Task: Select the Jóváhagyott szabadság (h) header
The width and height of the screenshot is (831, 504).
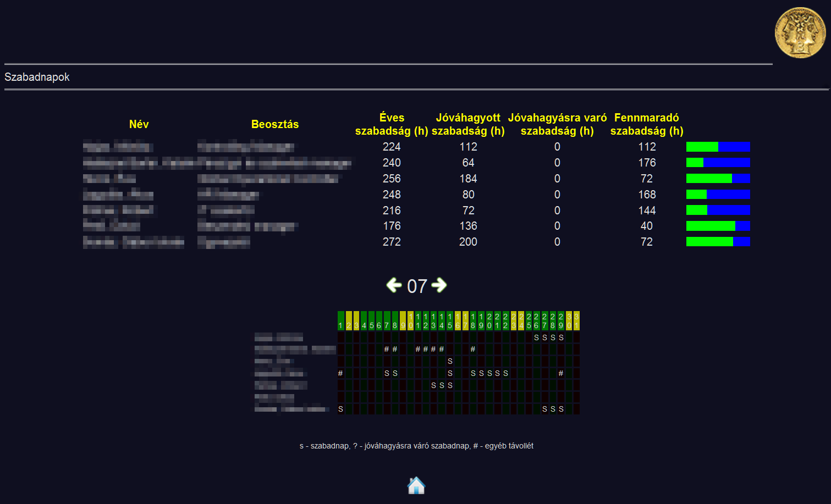Action: click(x=468, y=124)
